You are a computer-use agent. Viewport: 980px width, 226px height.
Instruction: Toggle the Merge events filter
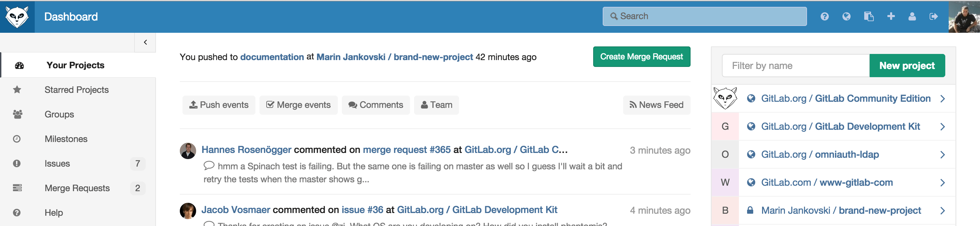tap(299, 105)
